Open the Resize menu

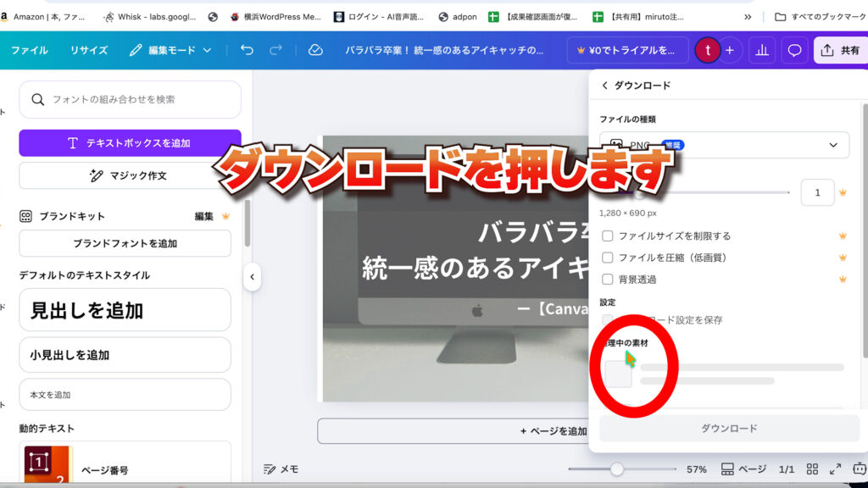click(x=89, y=50)
